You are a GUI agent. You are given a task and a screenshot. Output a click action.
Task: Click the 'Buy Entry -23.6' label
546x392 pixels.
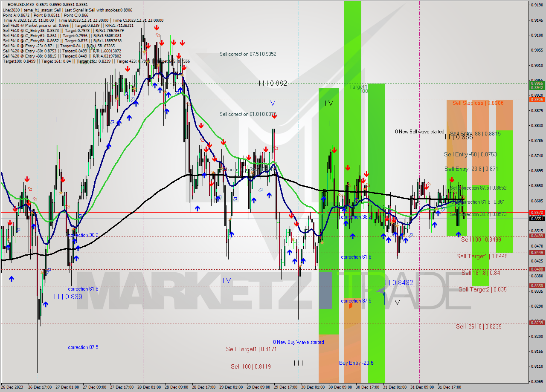356,363
